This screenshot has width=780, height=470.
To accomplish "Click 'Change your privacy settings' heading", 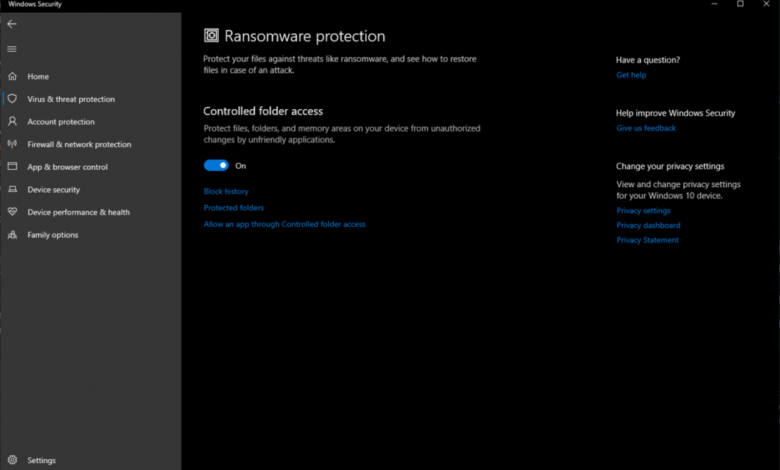I will coord(670,166).
